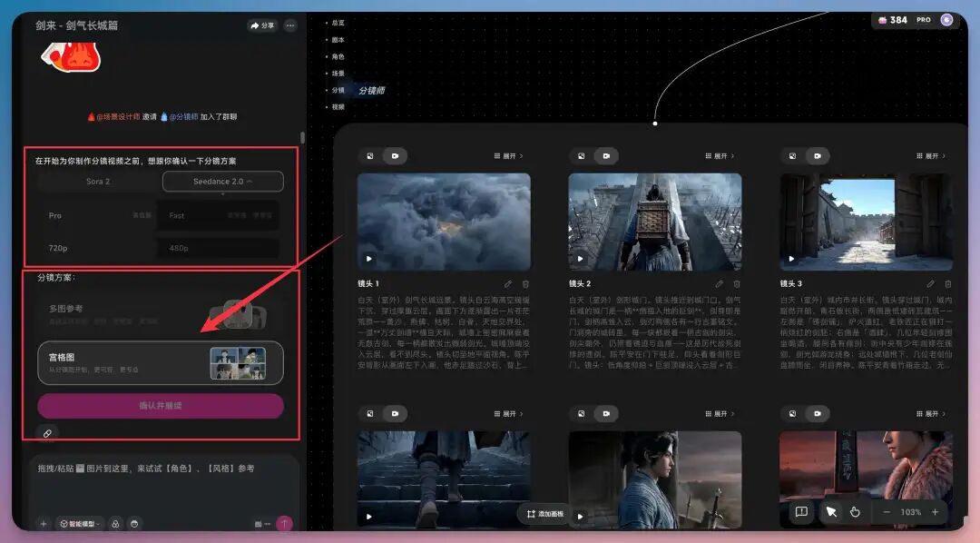Click the 103% zoom level value
This screenshot has height=543, width=980.
(x=911, y=512)
